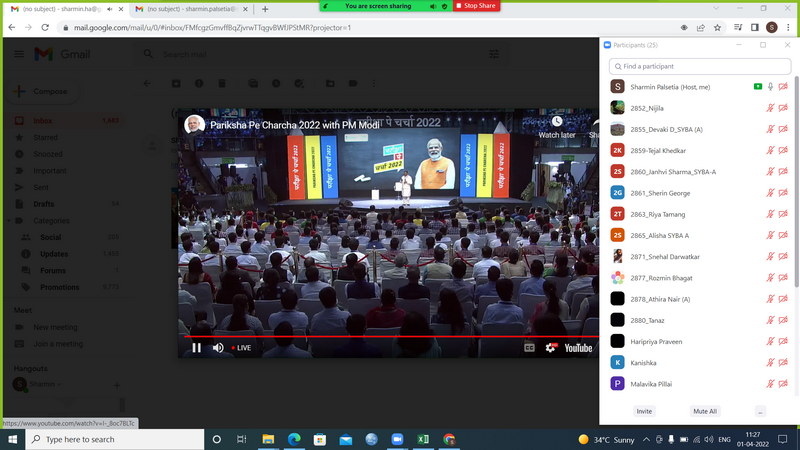Click the muted mic icon for Kanishka
Screen dimensions: 800x450
click(x=770, y=363)
